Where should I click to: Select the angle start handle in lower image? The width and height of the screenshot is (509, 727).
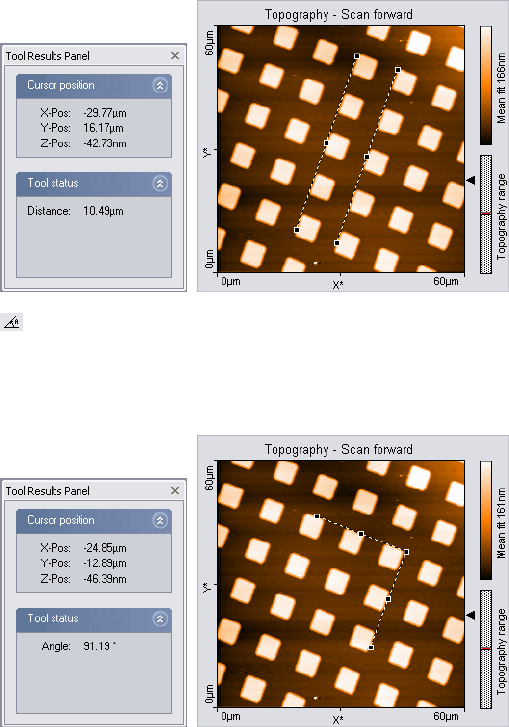(317, 516)
